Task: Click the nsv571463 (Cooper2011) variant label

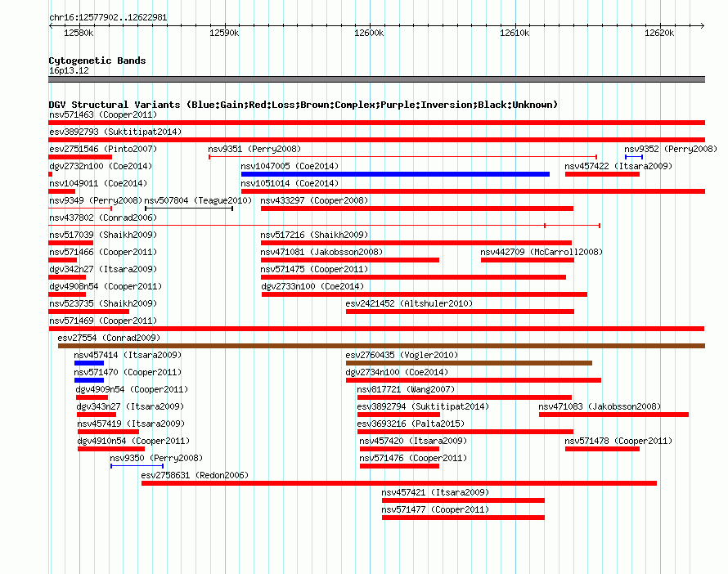Action: click(x=103, y=114)
